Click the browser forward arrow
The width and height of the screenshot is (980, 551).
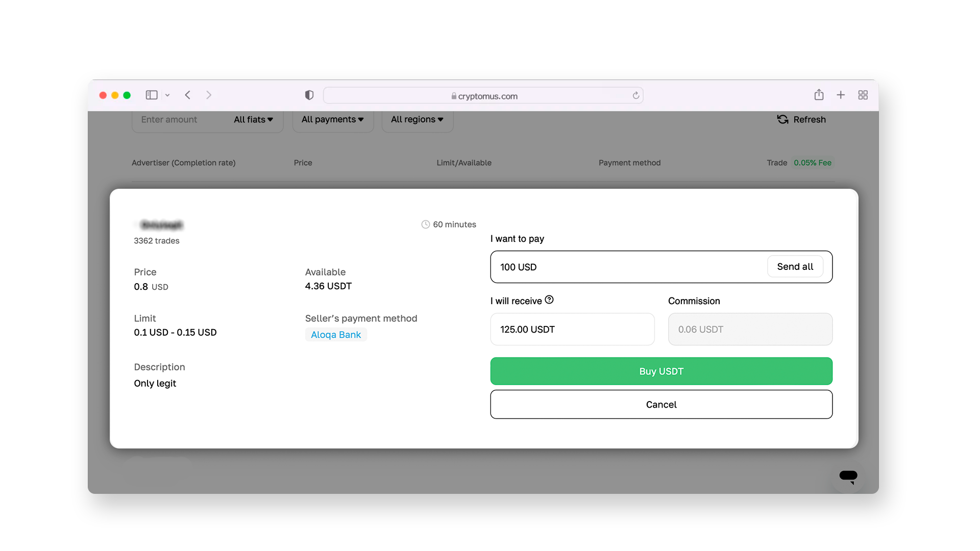point(208,95)
